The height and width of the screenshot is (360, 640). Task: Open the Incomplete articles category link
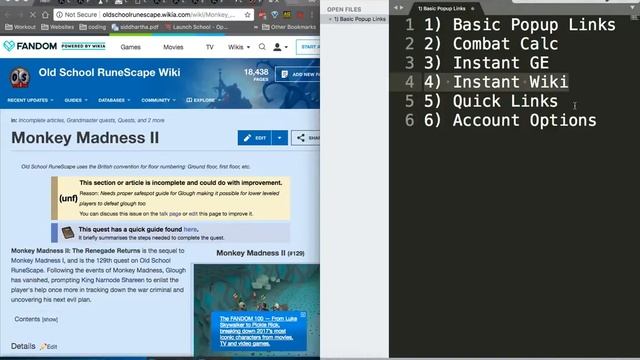coord(41,120)
